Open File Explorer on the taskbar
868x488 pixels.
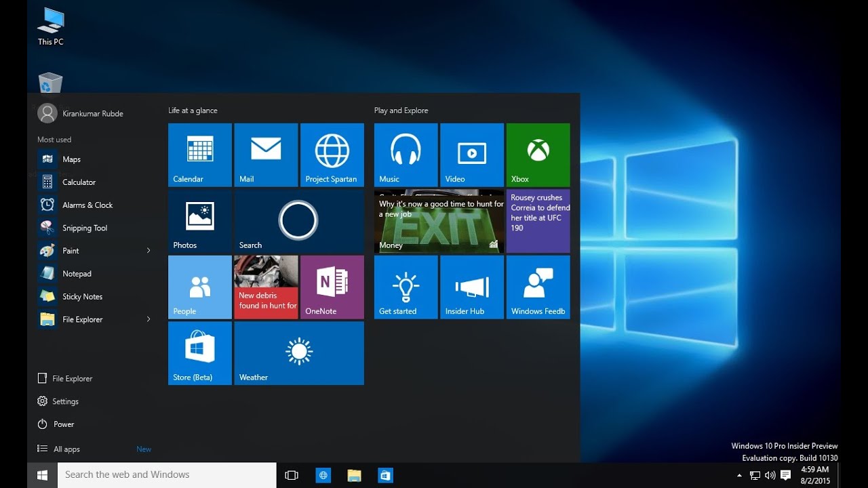pos(354,475)
